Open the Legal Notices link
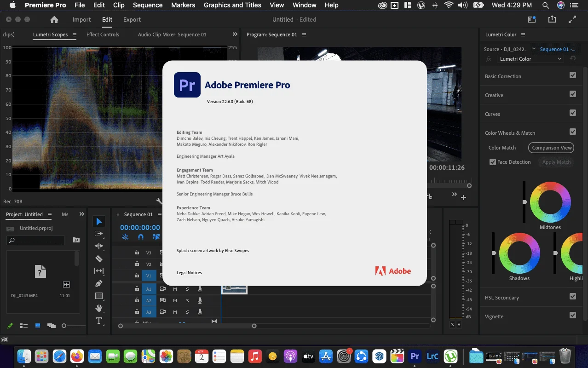Screen dimensions: 588x368 point(189,273)
